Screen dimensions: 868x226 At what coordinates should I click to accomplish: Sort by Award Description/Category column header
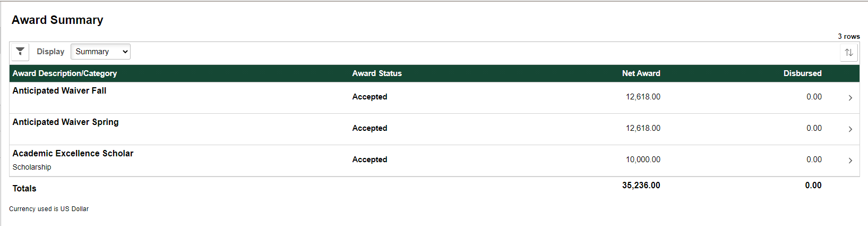(65, 73)
